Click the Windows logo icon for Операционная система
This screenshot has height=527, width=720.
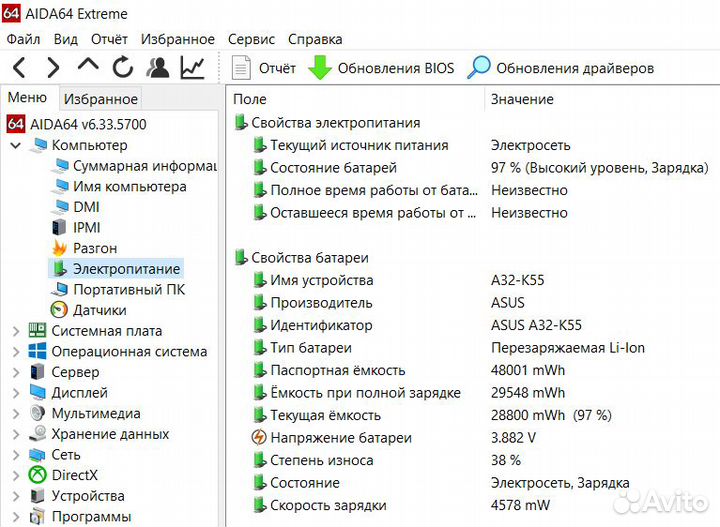37,351
